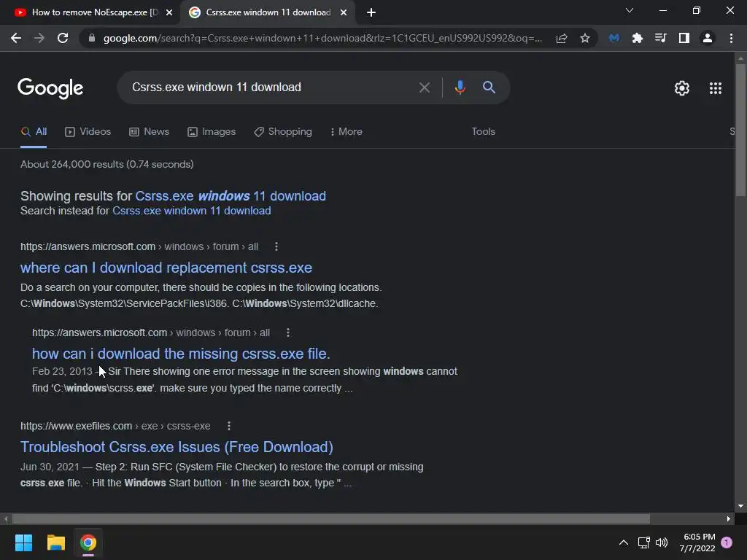Viewport: 747px width, 560px height.
Task: Close the NoEscape.exe YouTube tab
Action: (169, 12)
